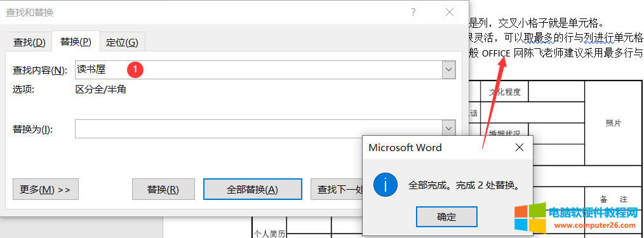Click the help question mark icon
644x238 pixels.
413,12
